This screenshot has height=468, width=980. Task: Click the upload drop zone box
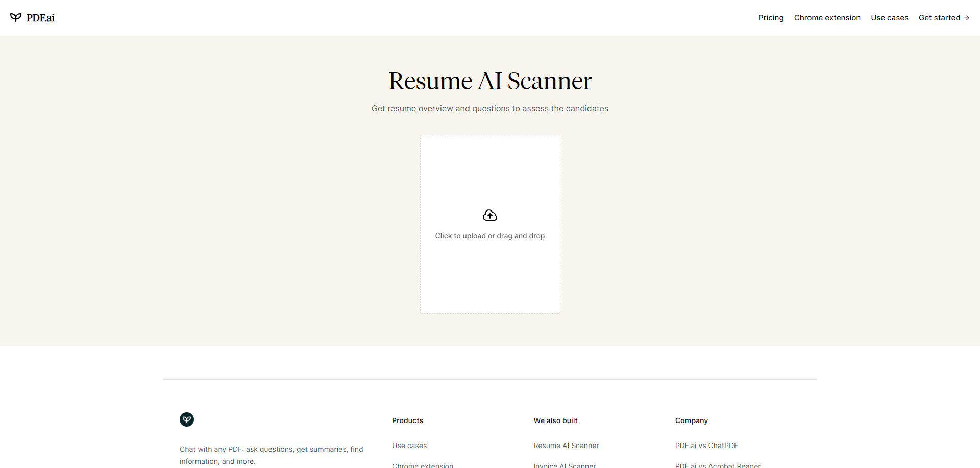point(490,224)
